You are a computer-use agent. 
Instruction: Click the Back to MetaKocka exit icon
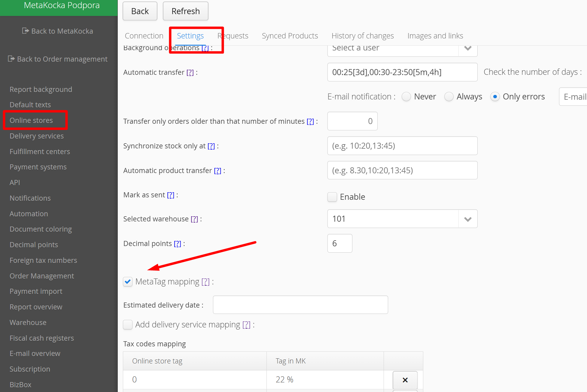pos(25,31)
